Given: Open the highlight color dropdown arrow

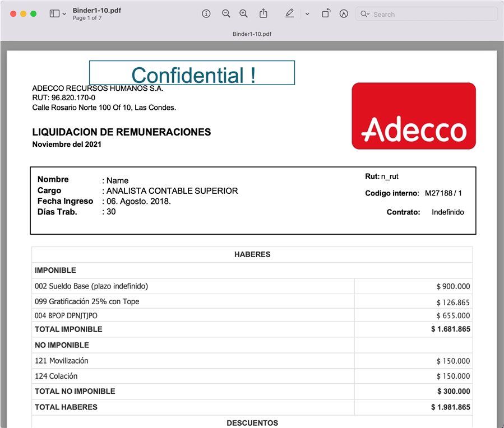Looking at the screenshot, I should tap(307, 15).
